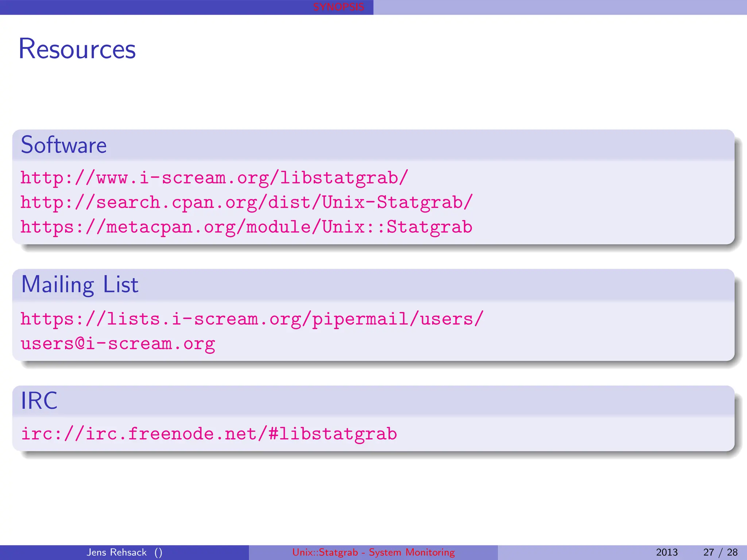Open the search.cpan.org Unix-Statgrab link
The width and height of the screenshot is (747, 560).
coord(247,203)
